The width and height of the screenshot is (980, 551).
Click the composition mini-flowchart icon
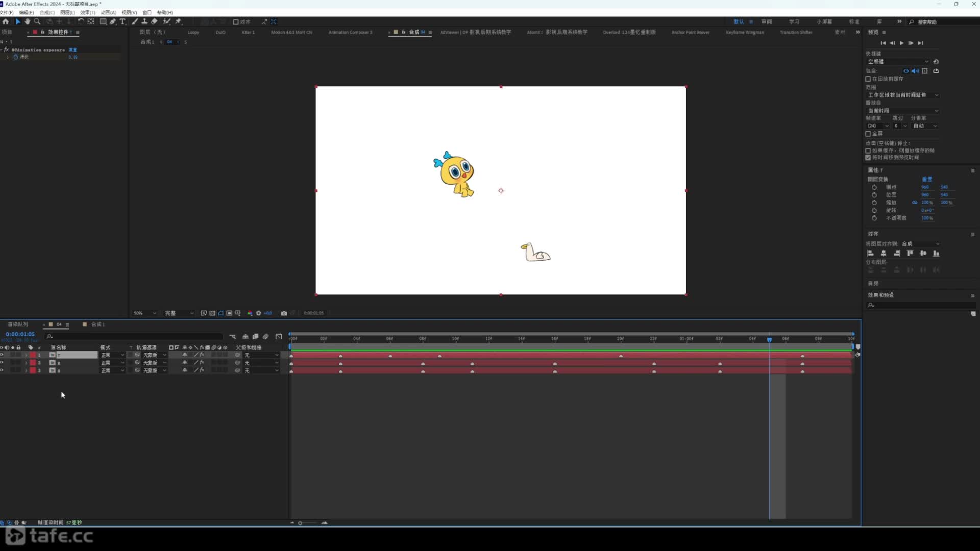[233, 337]
